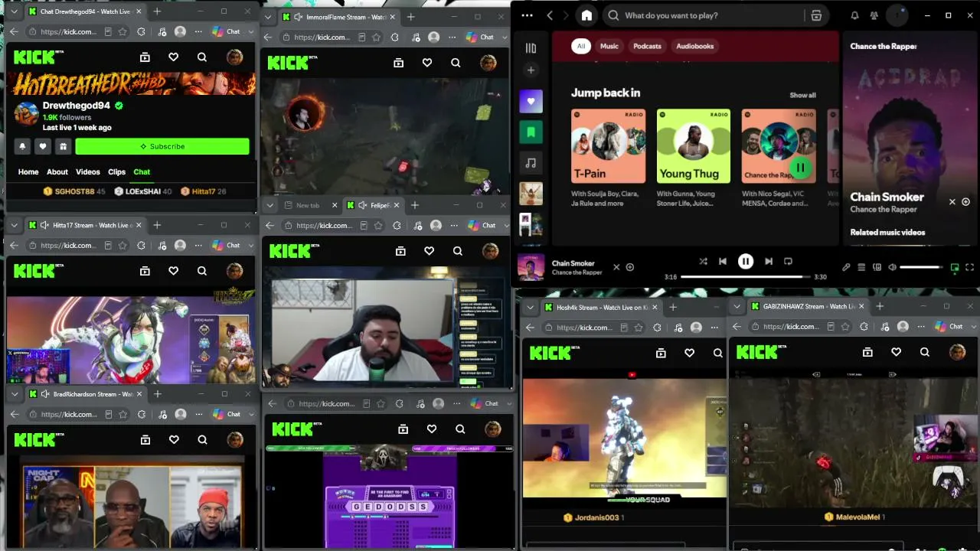Toggle the Now Playing view in Spotify
980x551 pixels.
(954, 267)
